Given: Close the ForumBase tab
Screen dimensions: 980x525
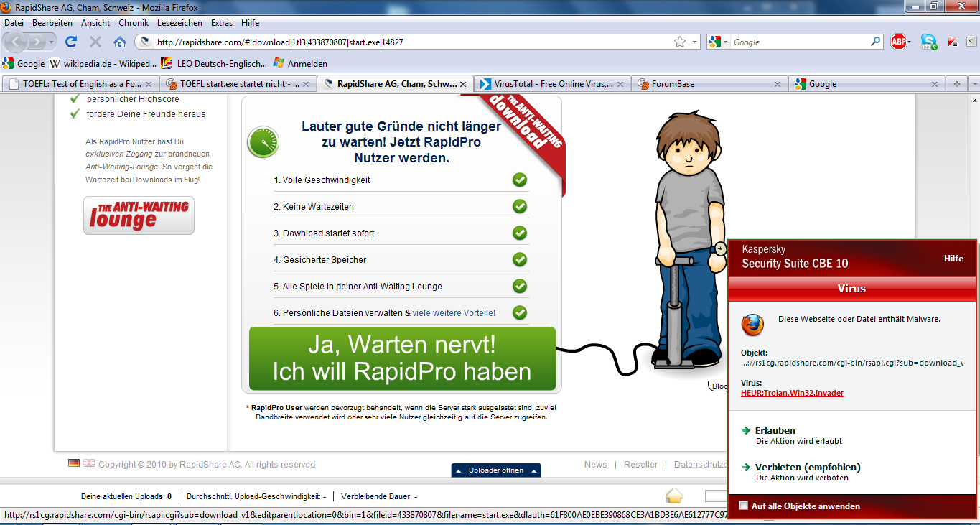Looking at the screenshot, I should pyautogui.click(x=778, y=84).
